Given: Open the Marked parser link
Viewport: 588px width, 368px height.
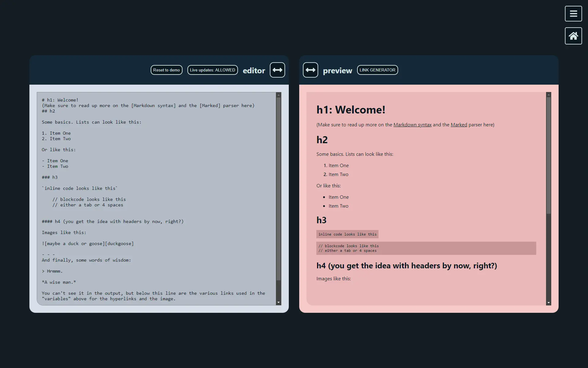Looking at the screenshot, I should 459,125.
